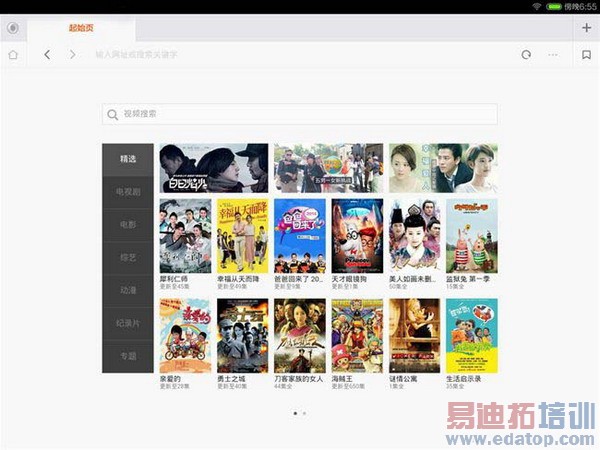600x450 pixels.
Task: Tap the green battery indicator
Action: tap(553, 7)
